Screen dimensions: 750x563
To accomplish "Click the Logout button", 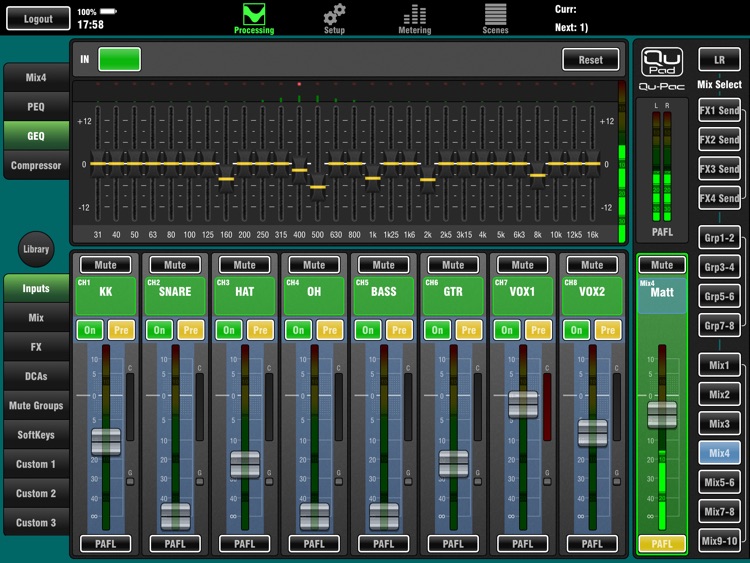I will click(x=38, y=19).
